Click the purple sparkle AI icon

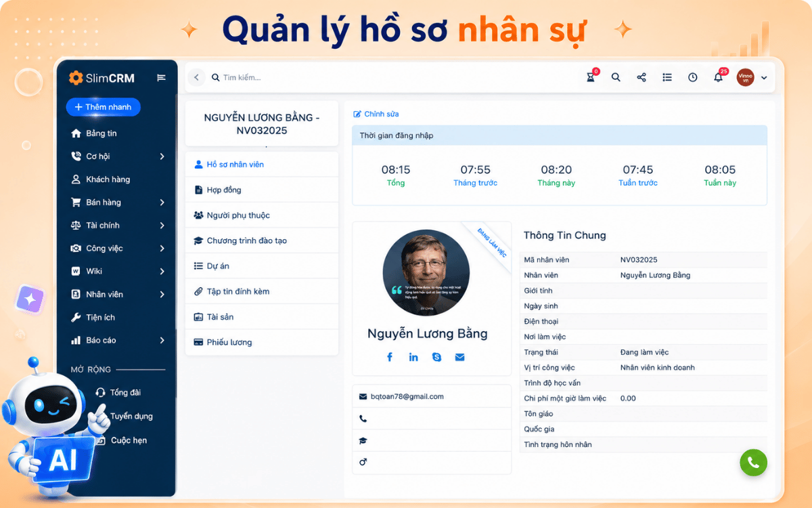click(x=30, y=299)
